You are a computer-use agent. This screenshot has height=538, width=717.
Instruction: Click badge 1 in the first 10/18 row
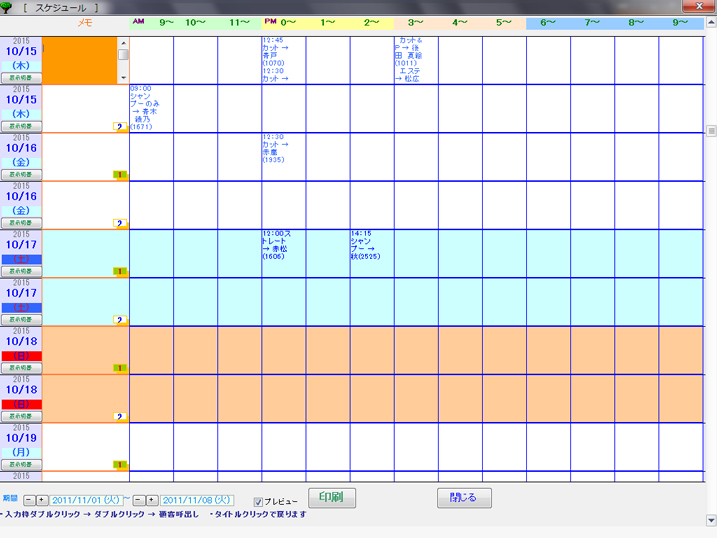point(120,368)
